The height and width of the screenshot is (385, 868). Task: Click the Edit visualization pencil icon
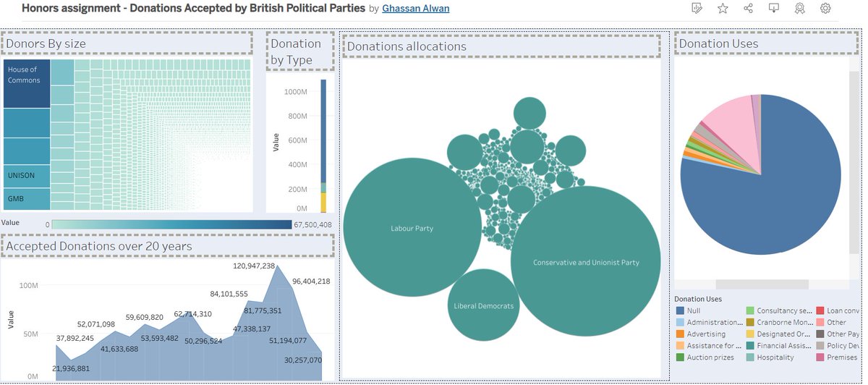point(697,9)
